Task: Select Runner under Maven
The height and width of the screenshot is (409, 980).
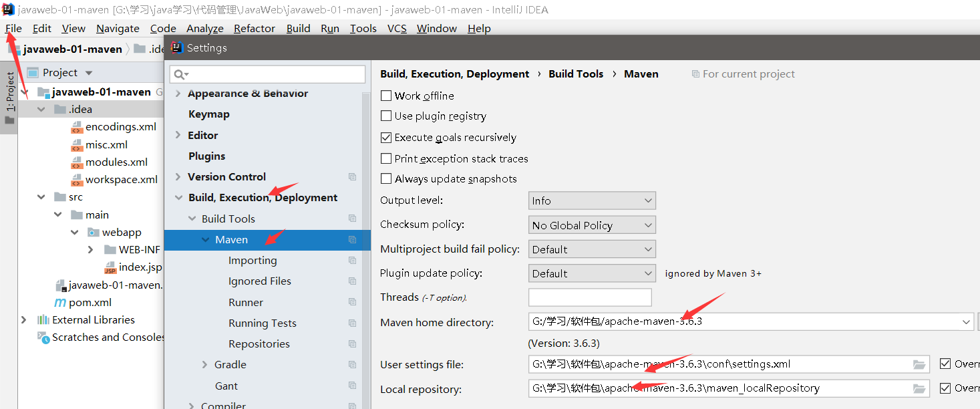Action: (x=246, y=302)
